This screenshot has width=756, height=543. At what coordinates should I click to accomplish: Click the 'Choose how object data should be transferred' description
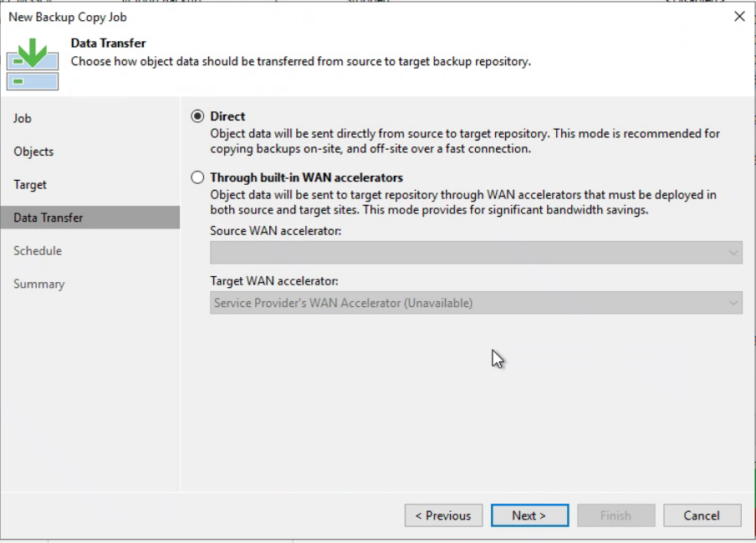(x=301, y=61)
